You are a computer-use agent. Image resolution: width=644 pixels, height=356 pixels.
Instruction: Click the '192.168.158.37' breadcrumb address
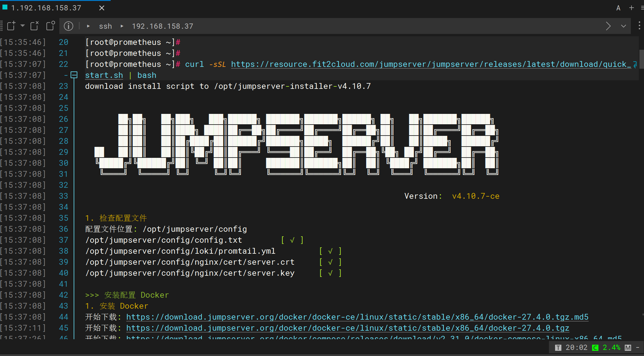click(x=162, y=26)
